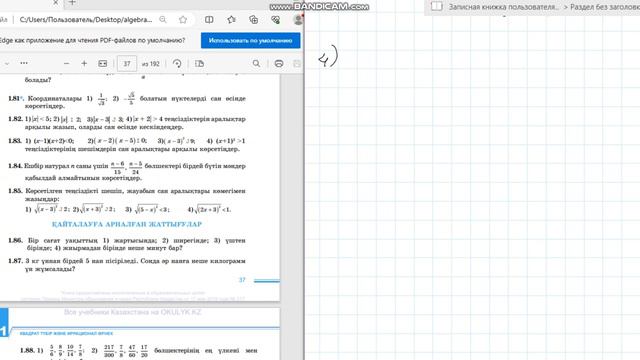This screenshot has height=360, width=640.
Task: Close the current Edge browser tab
Action: (x=56, y=2)
